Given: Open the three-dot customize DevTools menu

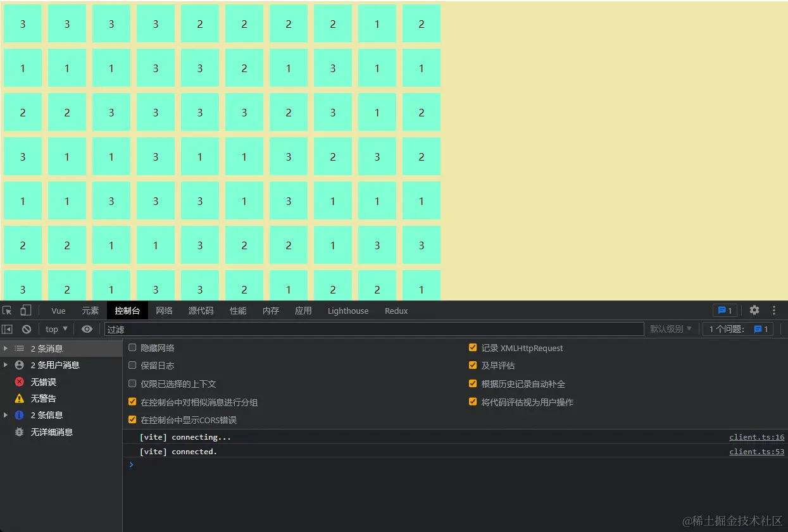Looking at the screenshot, I should [774, 310].
